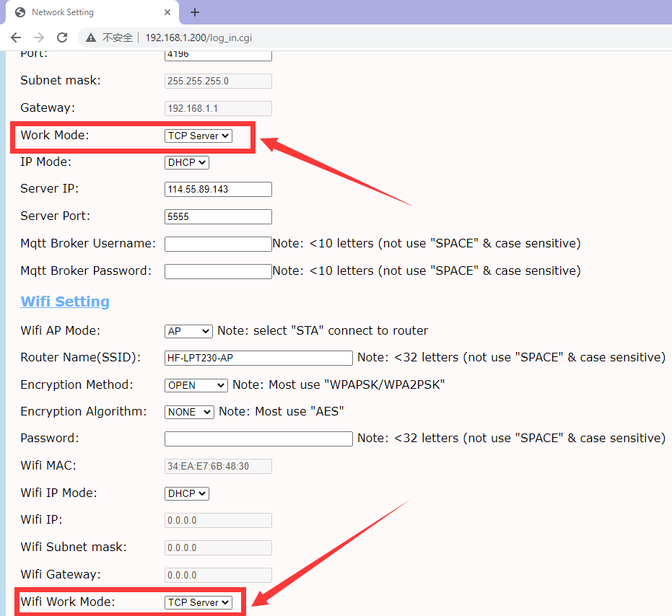Click the Server Port field
This screenshot has width=672, height=616.
pos(218,216)
